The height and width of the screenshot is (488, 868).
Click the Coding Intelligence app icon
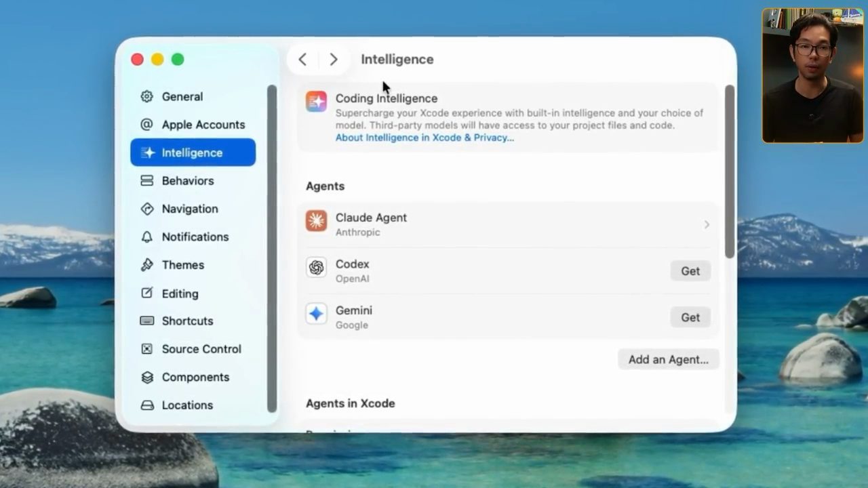[x=316, y=102]
